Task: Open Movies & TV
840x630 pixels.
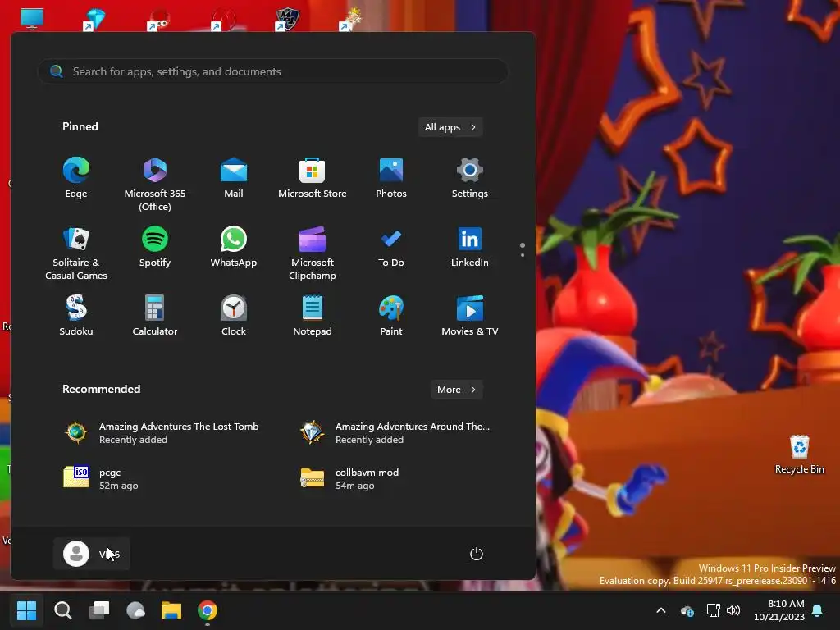Action: click(470, 316)
